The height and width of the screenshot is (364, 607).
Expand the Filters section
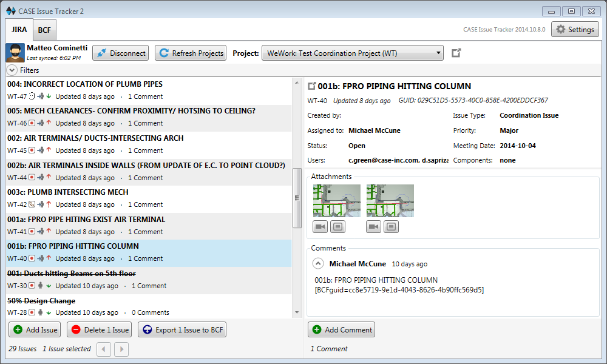pos(12,70)
